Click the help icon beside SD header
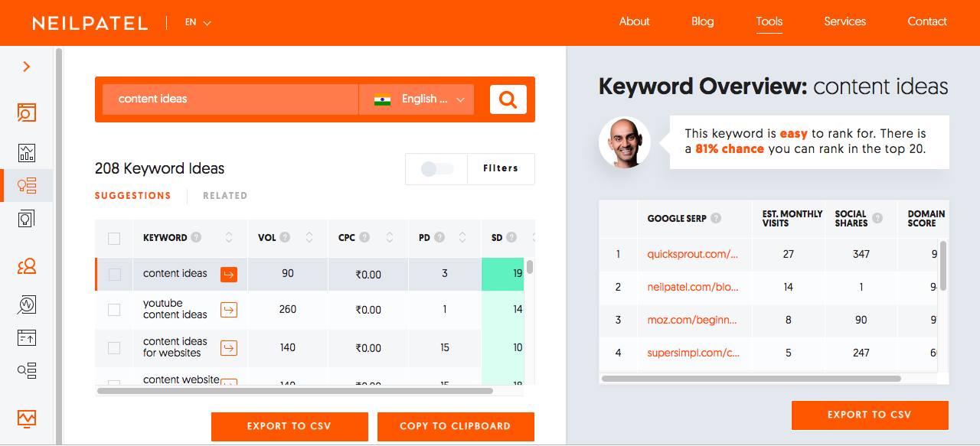 [511, 237]
